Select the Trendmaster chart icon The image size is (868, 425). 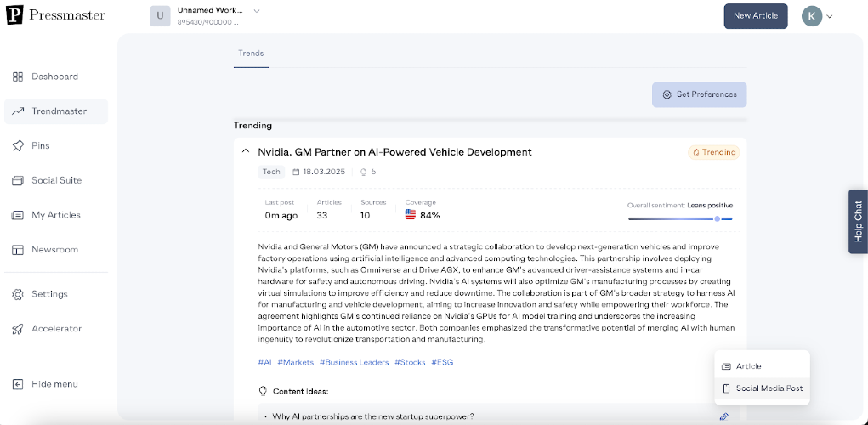coord(18,110)
